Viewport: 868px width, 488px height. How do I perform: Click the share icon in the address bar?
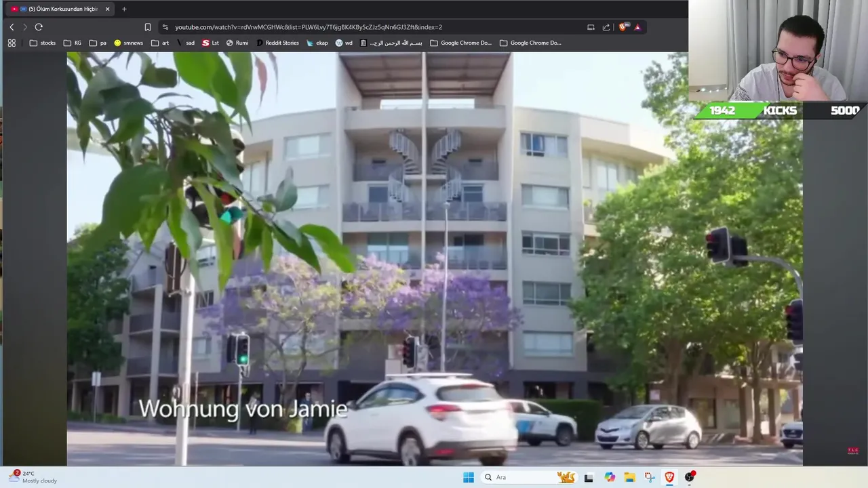coord(606,27)
